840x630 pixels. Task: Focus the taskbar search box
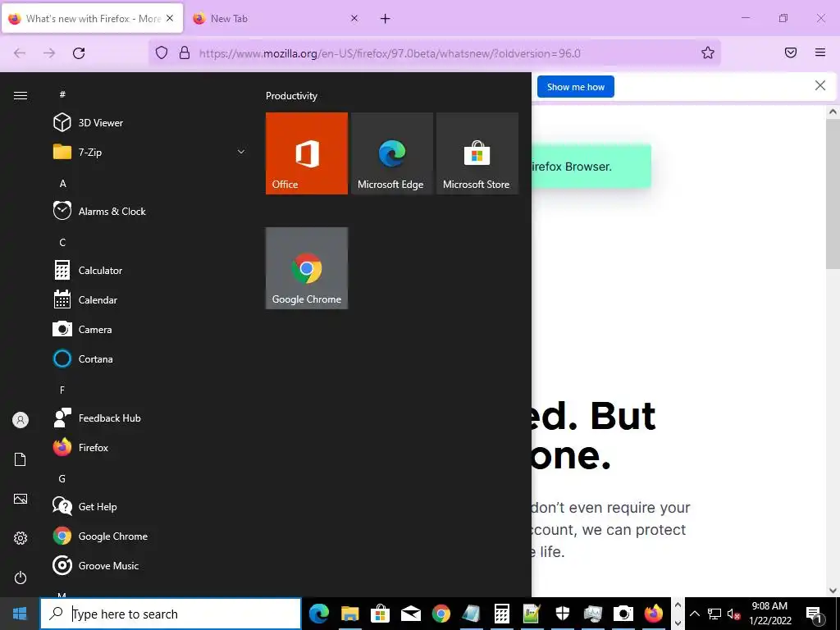point(171,614)
